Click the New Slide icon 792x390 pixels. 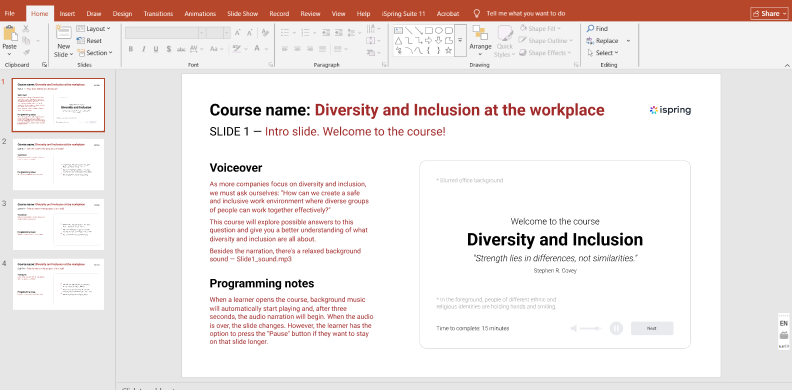pos(63,33)
